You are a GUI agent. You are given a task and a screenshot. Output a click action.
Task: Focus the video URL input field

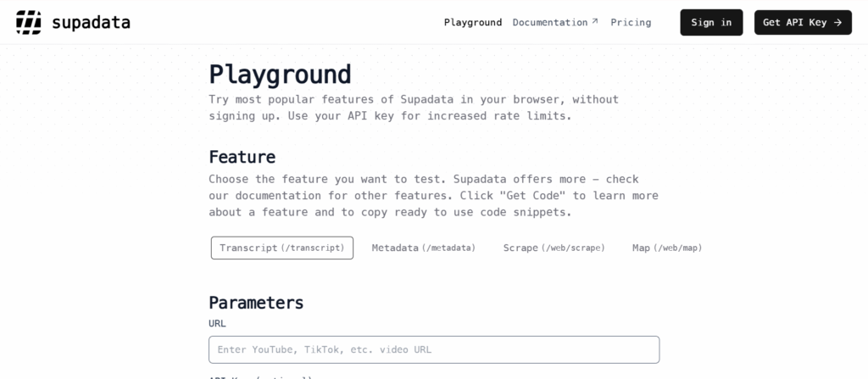tap(434, 349)
